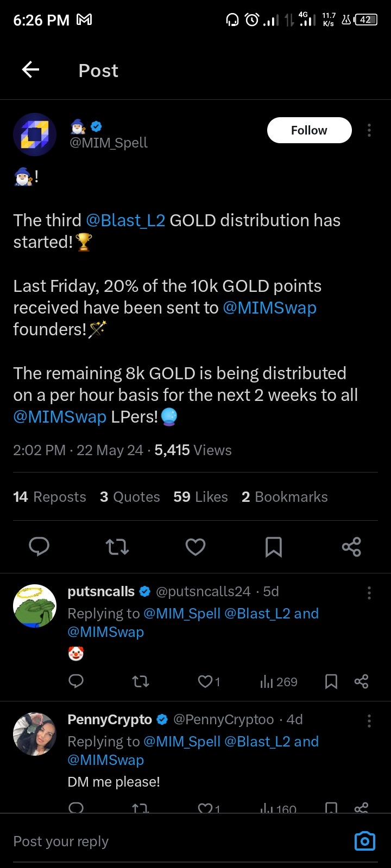Open the main post's three-dot menu

pyautogui.click(x=369, y=130)
